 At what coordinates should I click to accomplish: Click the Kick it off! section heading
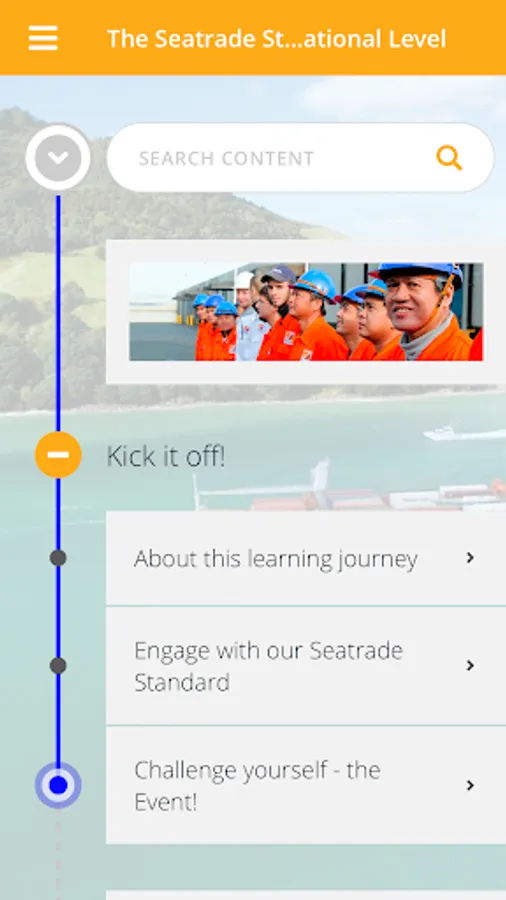coord(166,456)
